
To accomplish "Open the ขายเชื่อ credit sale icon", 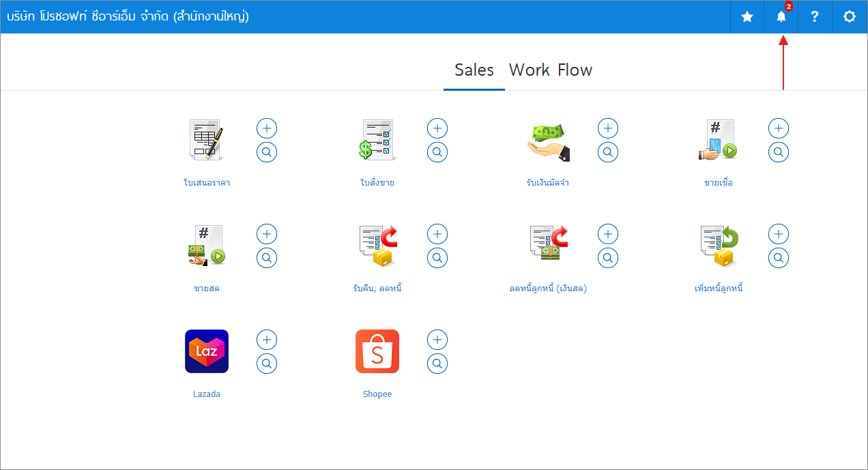I will click(719, 140).
